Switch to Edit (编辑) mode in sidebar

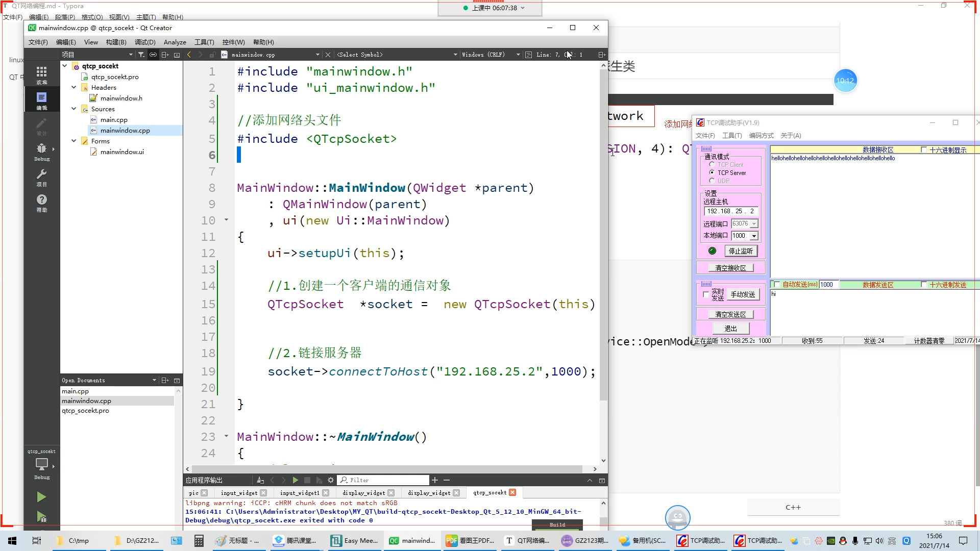[x=42, y=100]
